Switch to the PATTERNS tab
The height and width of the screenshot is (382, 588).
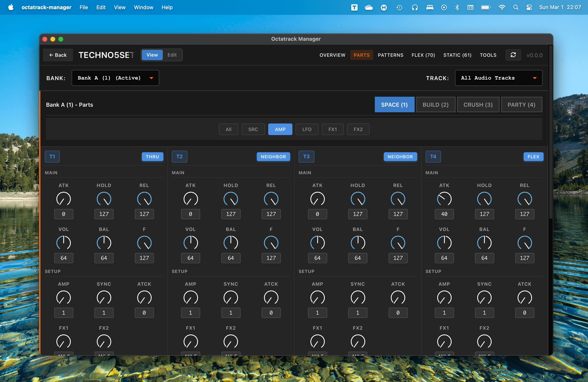coord(390,55)
